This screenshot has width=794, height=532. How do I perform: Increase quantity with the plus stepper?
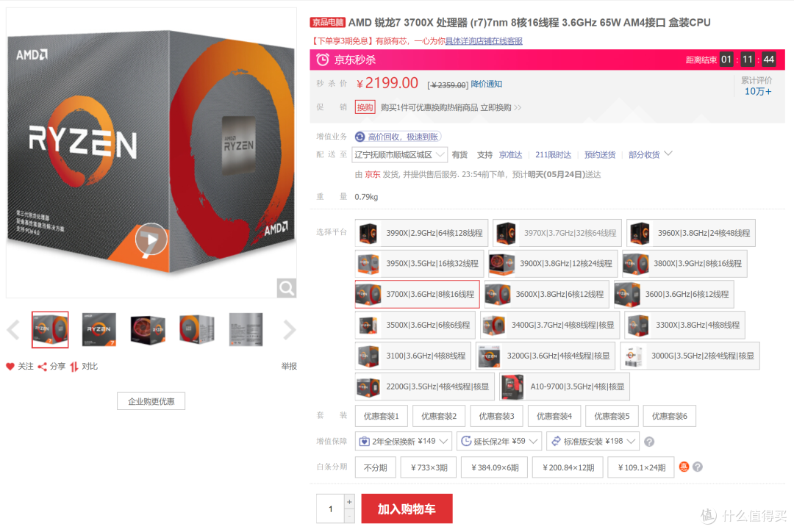pyautogui.click(x=349, y=502)
